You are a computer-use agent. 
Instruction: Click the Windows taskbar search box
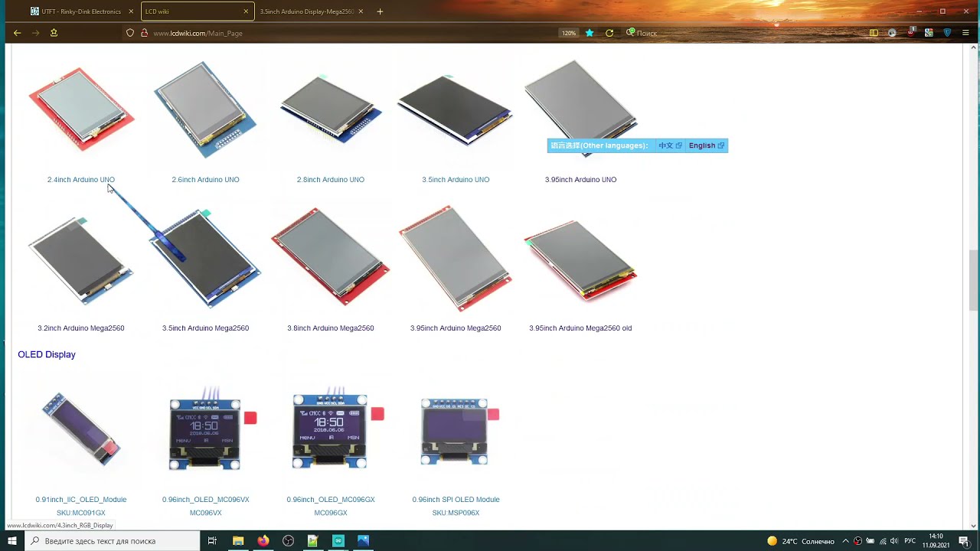pyautogui.click(x=113, y=541)
